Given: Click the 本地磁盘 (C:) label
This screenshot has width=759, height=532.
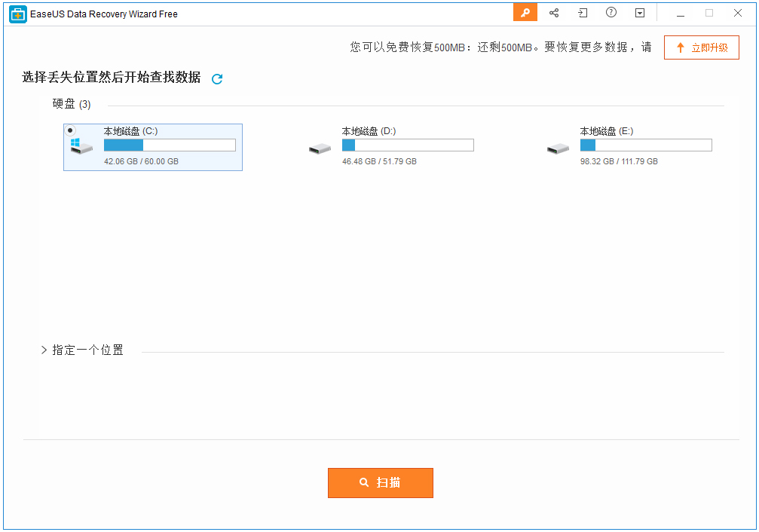Looking at the screenshot, I should [x=130, y=131].
